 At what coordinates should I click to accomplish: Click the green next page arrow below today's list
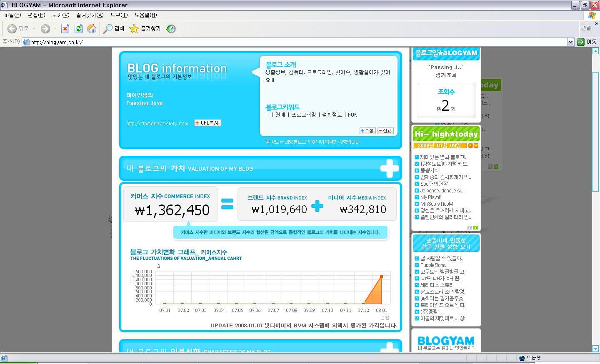tap(475, 227)
